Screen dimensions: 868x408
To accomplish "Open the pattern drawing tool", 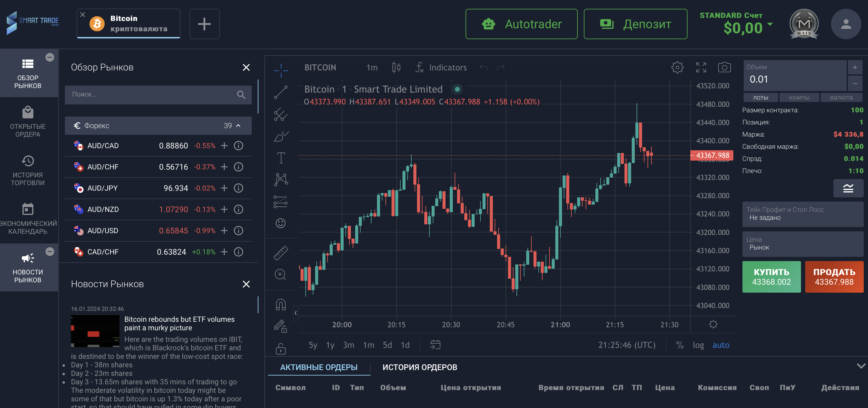I will pyautogui.click(x=281, y=180).
